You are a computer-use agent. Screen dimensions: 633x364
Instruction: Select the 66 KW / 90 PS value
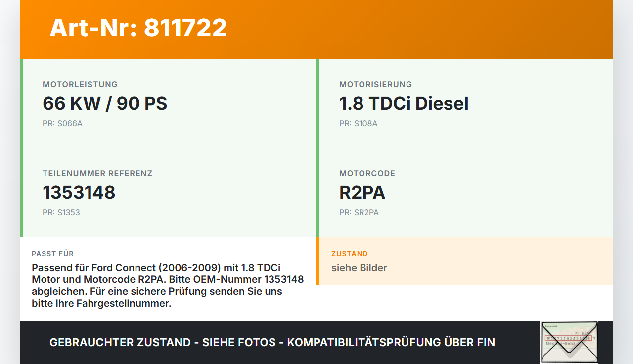pyautogui.click(x=105, y=104)
